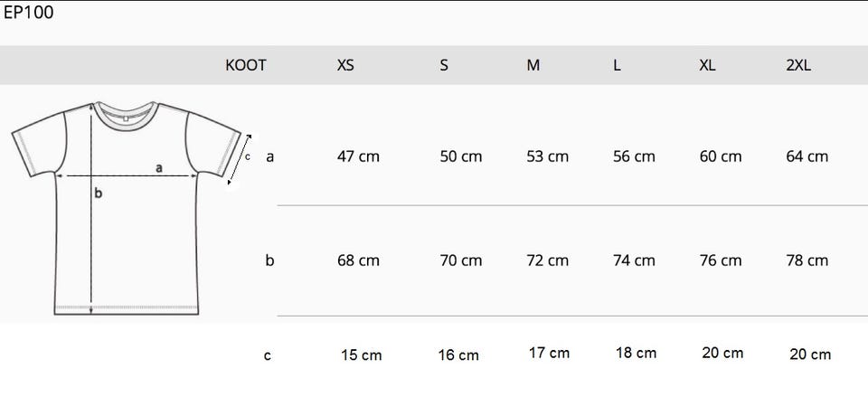
Task: Select the 56 cm width value for L
Action: [x=633, y=156]
